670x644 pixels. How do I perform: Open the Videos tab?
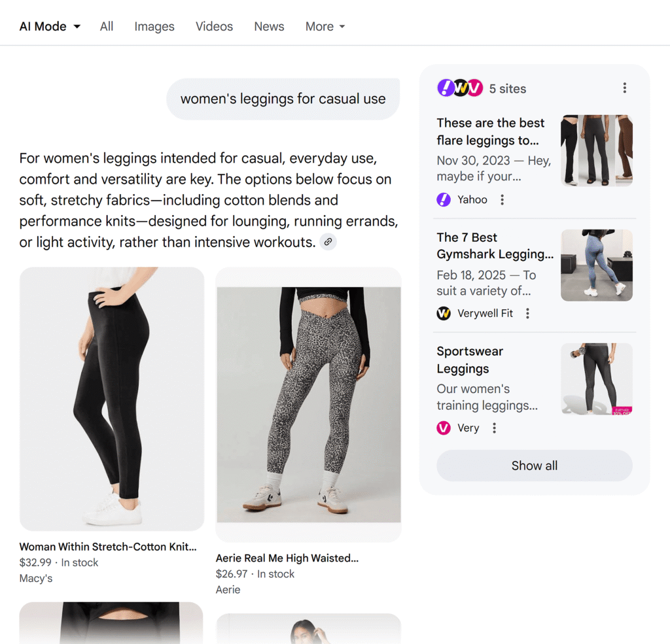[x=214, y=26]
